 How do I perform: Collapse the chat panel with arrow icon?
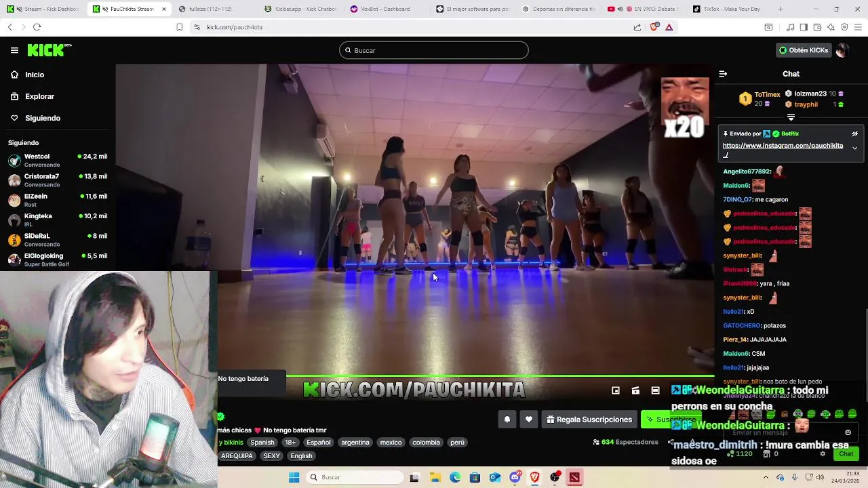[723, 74]
